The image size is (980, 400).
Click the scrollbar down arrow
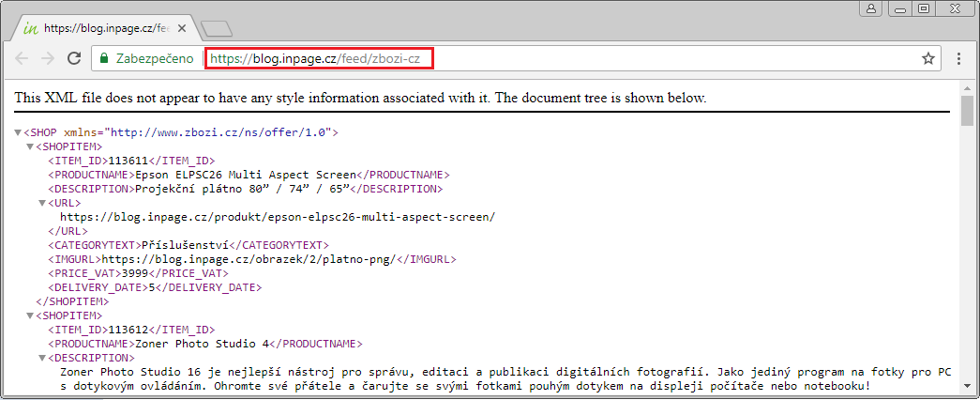[968, 385]
